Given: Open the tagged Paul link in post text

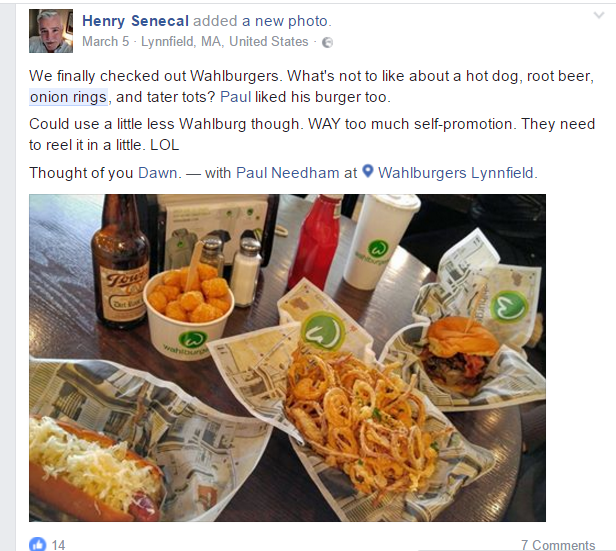Looking at the screenshot, I should pos(235,97).
